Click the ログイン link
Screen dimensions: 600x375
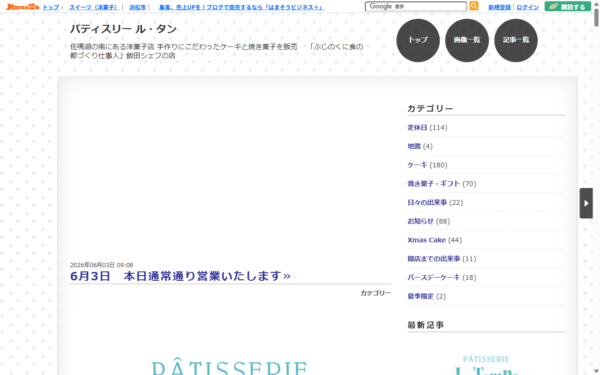[528, 7]
